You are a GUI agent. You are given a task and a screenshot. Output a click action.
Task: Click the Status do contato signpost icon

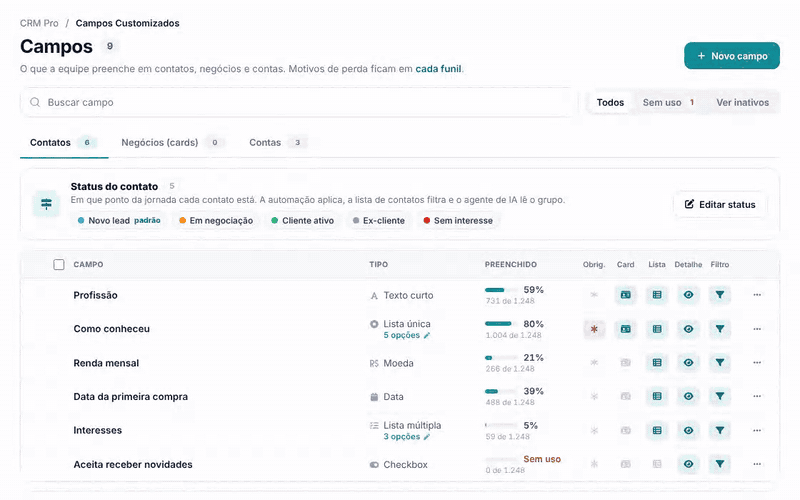(x=46, y=204)
